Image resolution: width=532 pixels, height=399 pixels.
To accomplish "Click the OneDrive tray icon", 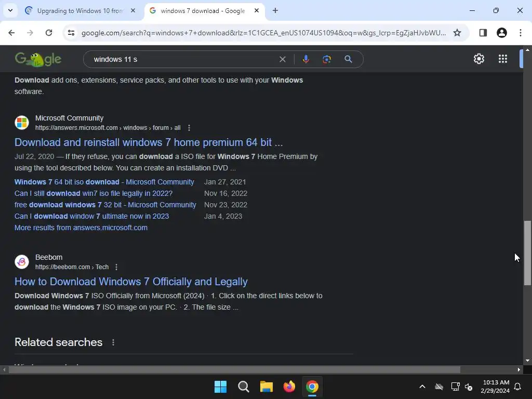I will pyautogui.click(x=438, y=387).
